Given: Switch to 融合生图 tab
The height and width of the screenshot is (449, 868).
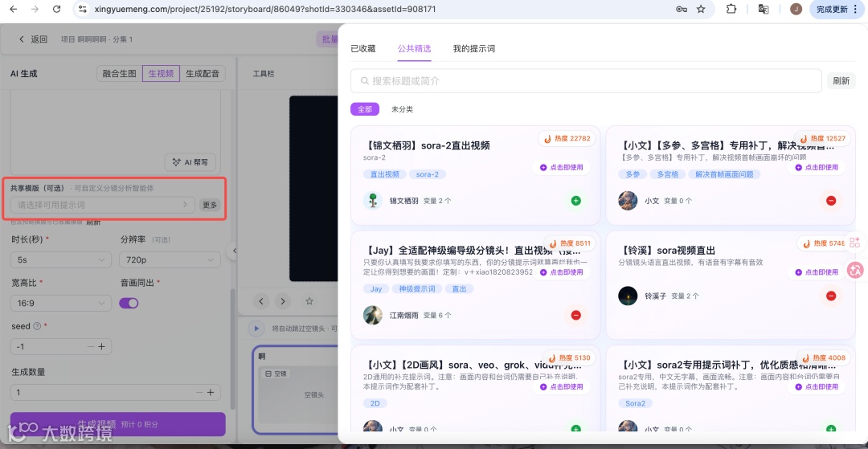Looking at the screenshot, I should [119, 74].
